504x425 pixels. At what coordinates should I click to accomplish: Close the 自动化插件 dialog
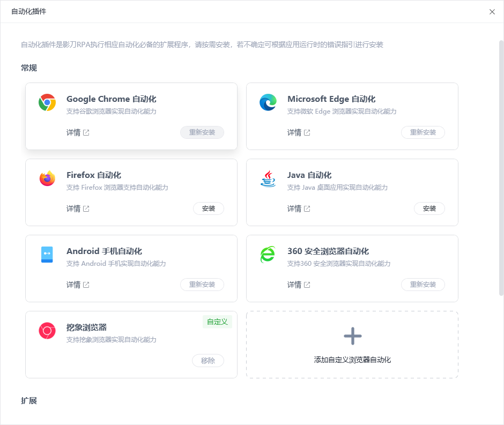[x=492, y=12]
